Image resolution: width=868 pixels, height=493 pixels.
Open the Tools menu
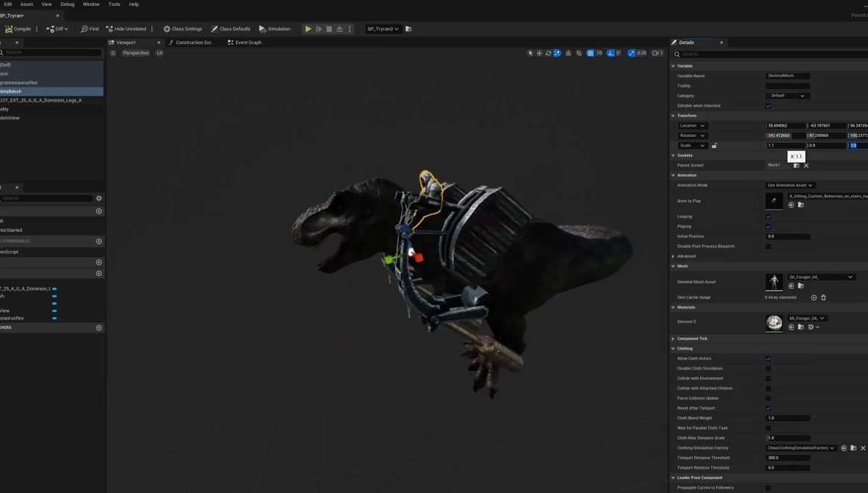point(114,4)
